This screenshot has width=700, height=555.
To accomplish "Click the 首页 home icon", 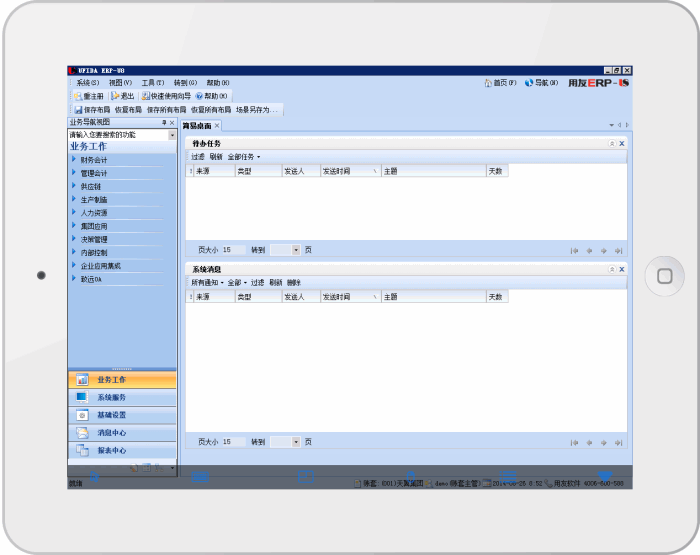I will (x=488, y=83).
